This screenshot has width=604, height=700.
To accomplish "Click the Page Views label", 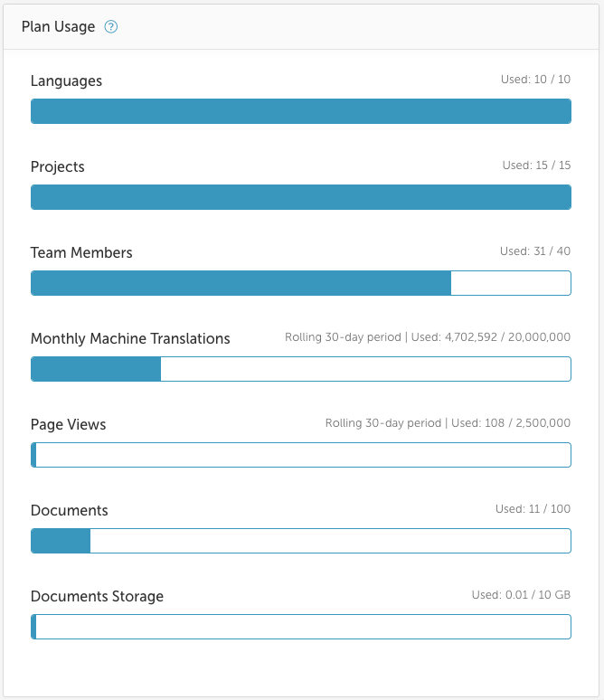I will pos(69,424).
